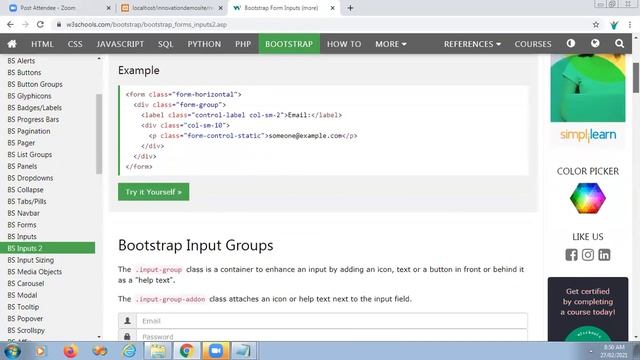Open Zoom app from taskbar
The height and width of the screenshot is (360, 640).
(216, 351)
